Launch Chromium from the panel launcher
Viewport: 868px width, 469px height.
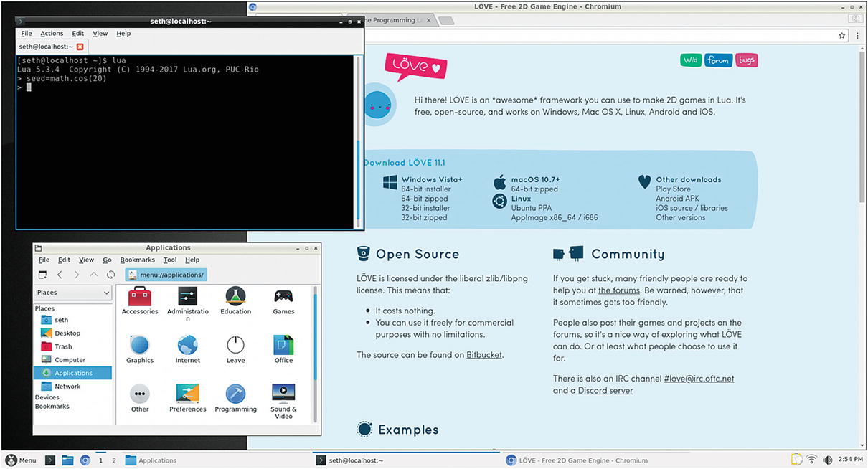coord(85,460)
